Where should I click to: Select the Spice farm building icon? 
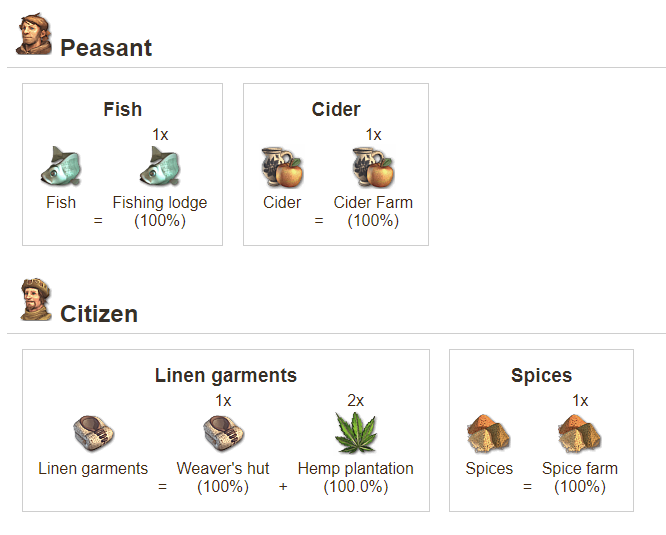[580, 432]
